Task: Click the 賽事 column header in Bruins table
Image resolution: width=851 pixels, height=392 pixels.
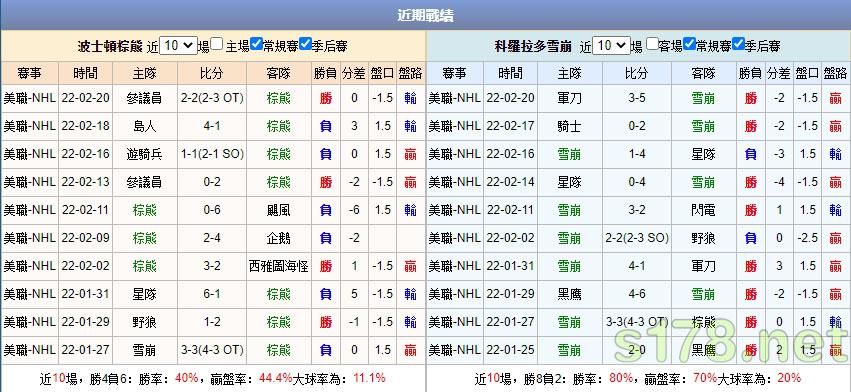Action: 29,73
